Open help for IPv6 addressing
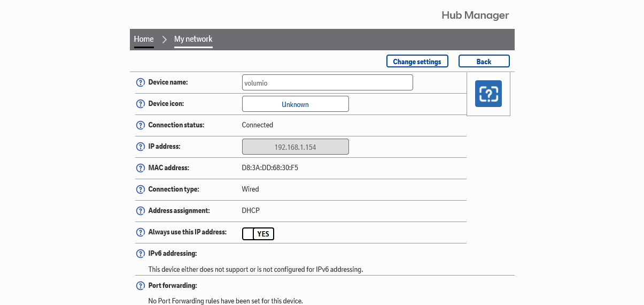Viewport: 644px width, 305px height. click(x=141, y=254)
